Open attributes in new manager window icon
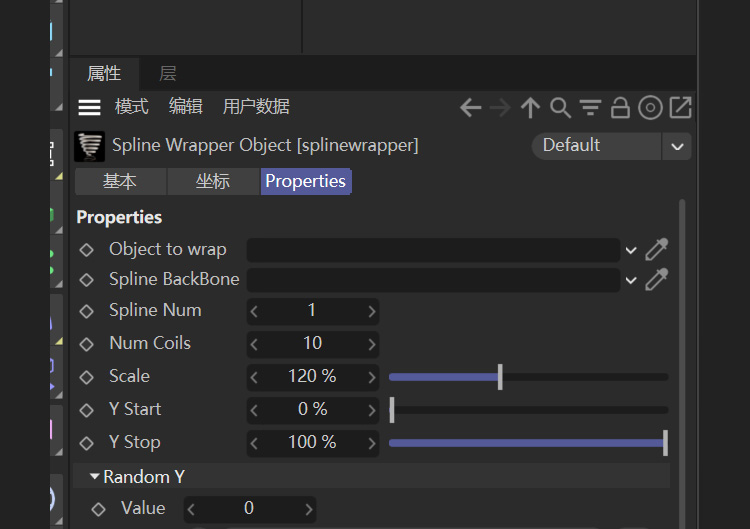This screenshot has height=529, width=750. (x=681, y=107)
